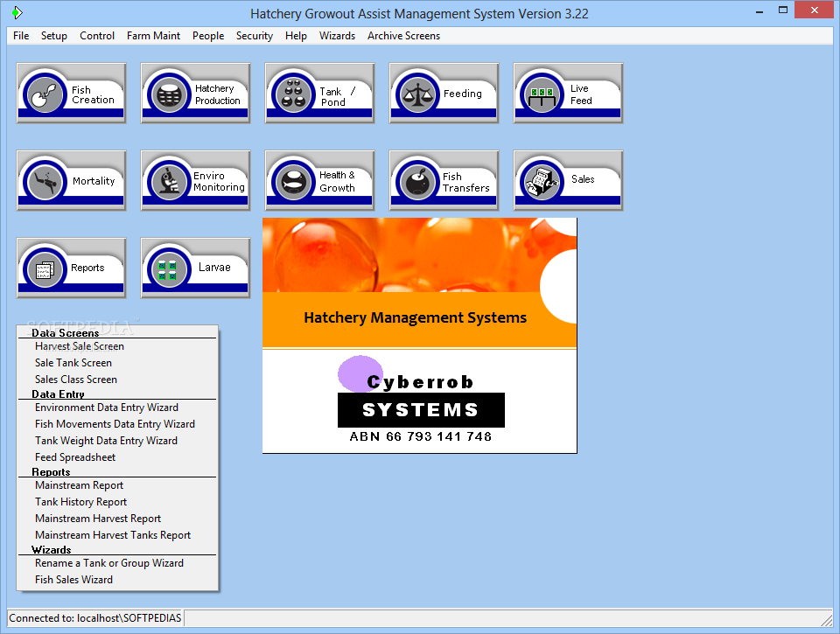840x634 pixels.
Task: Open the Archive Screens menu
Action: 403,36
